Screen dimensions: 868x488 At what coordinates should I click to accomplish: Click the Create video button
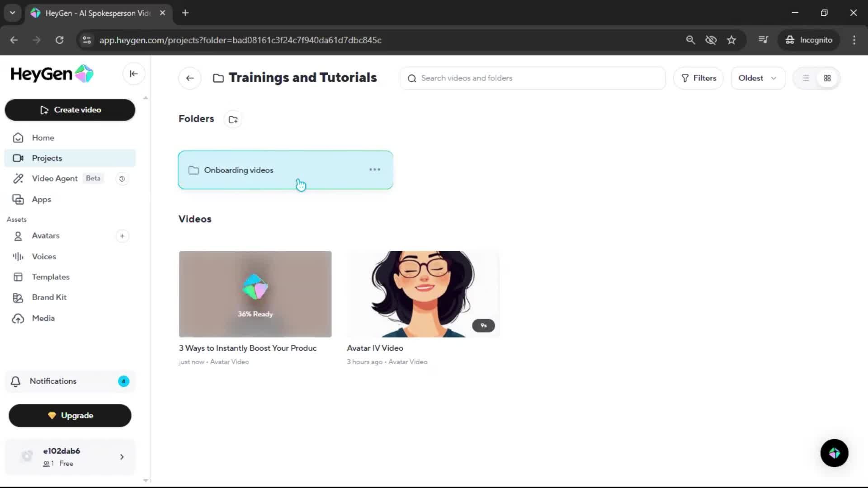[70, 110]
